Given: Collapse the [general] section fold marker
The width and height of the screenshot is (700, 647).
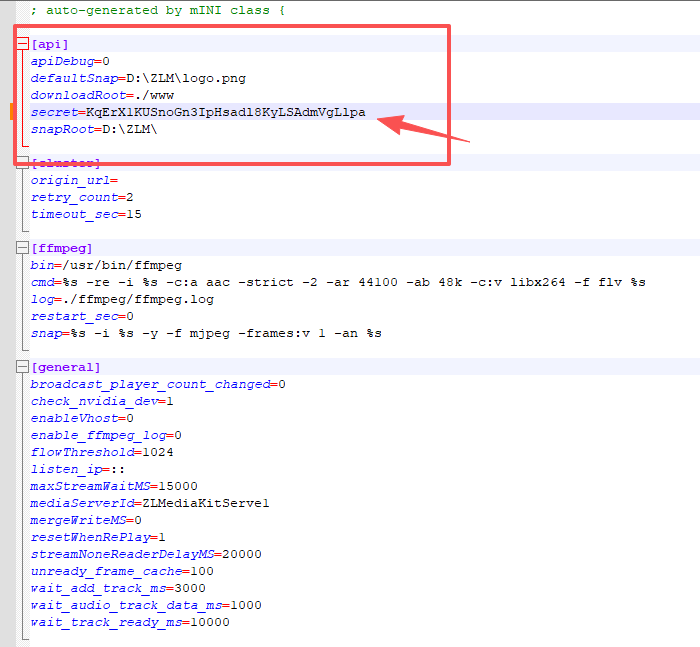Looking at the screenshot, I should (22, 367).
